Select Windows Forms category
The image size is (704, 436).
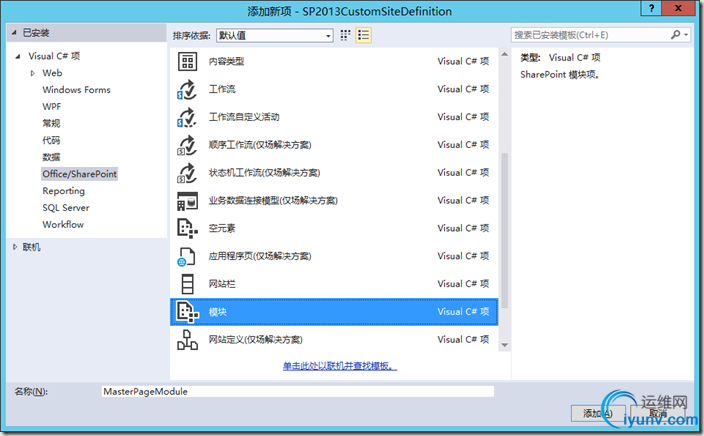pos(76,90)
